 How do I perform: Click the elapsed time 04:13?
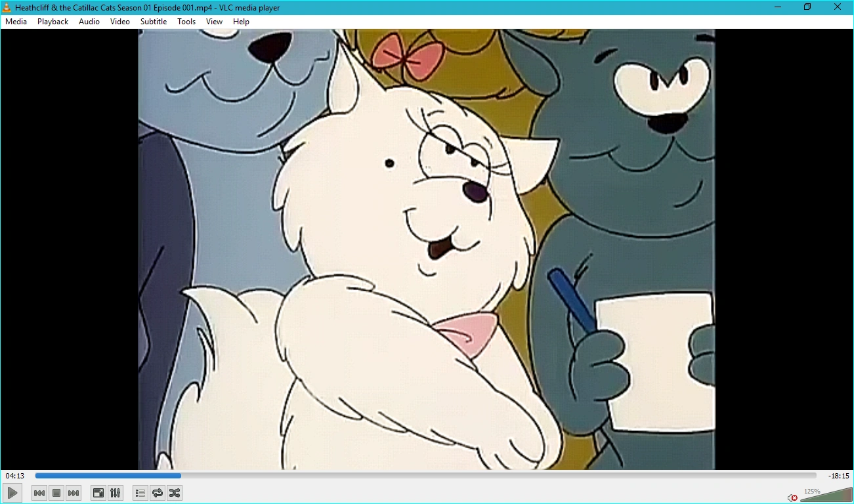[x=15, y=476]
